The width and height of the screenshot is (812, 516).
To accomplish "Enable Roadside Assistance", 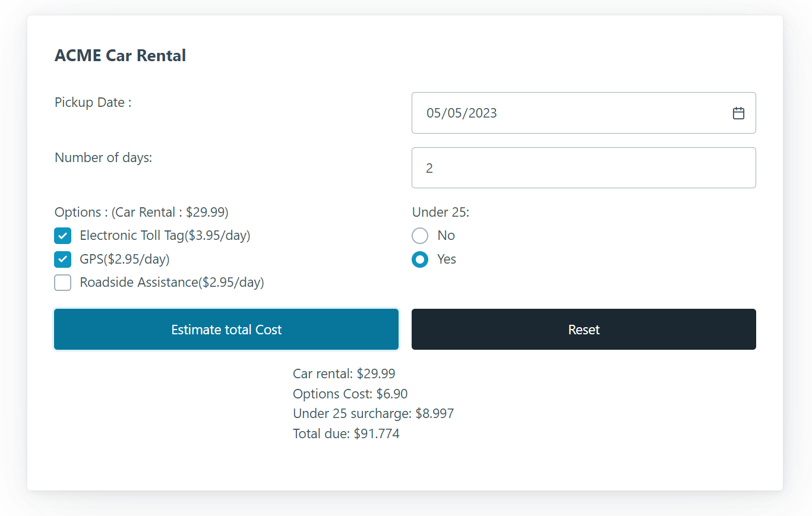I will click(x=62, y=283).
